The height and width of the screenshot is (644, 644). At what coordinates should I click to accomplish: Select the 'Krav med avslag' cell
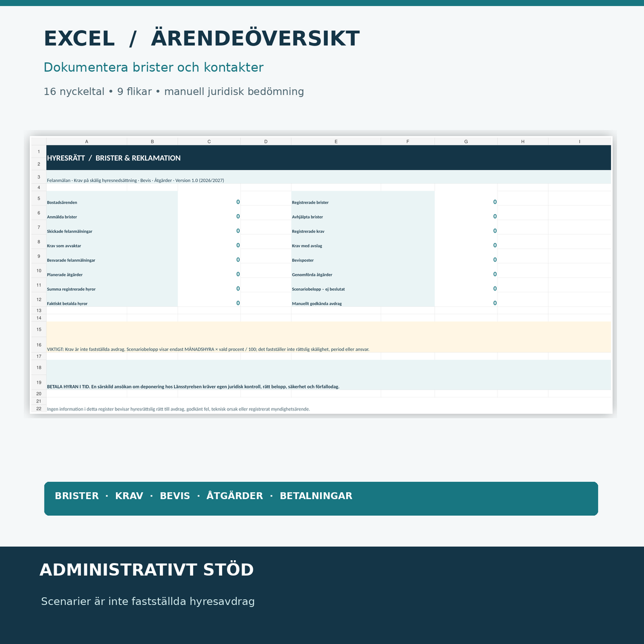pos(363,242)
